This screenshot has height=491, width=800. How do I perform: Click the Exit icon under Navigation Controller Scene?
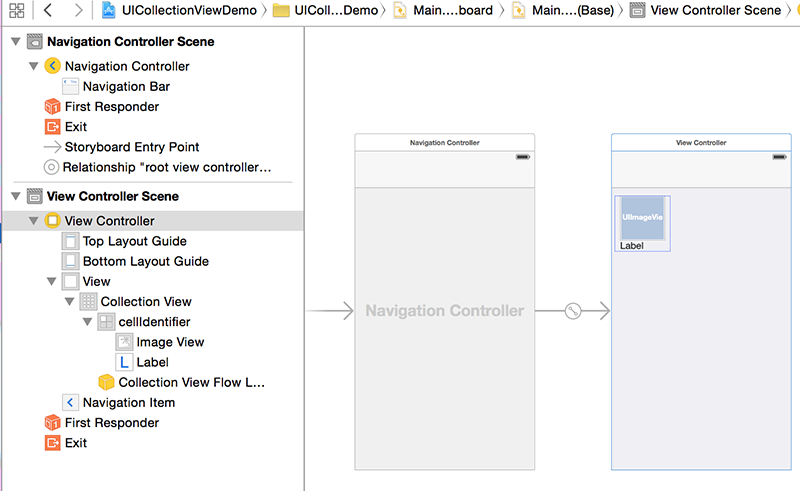[x=52, y=127]
